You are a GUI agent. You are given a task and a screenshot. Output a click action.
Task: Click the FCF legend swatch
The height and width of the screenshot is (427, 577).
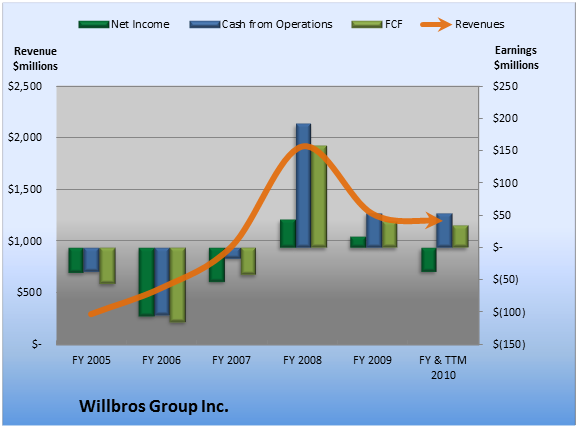point(367,25)
